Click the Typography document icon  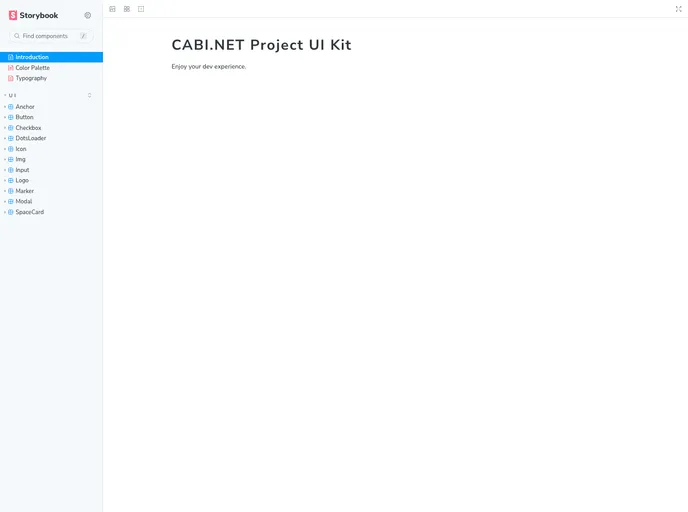[x=11, y=78]
